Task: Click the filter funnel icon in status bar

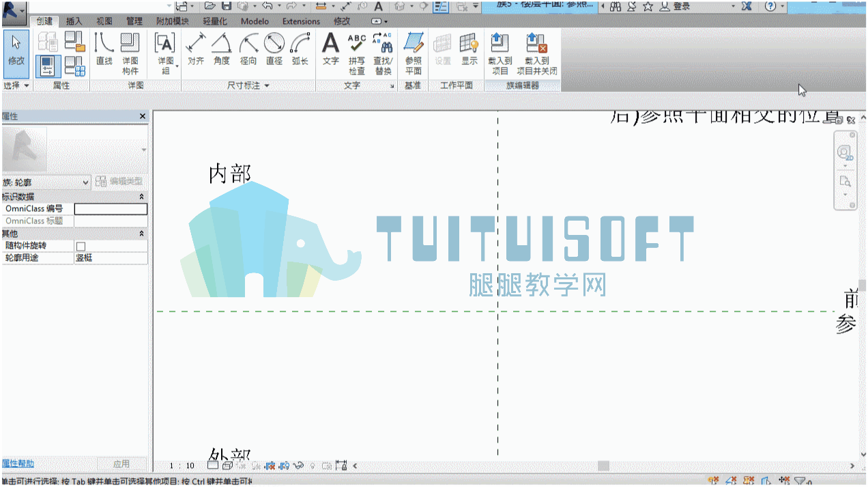Action: 800,481
